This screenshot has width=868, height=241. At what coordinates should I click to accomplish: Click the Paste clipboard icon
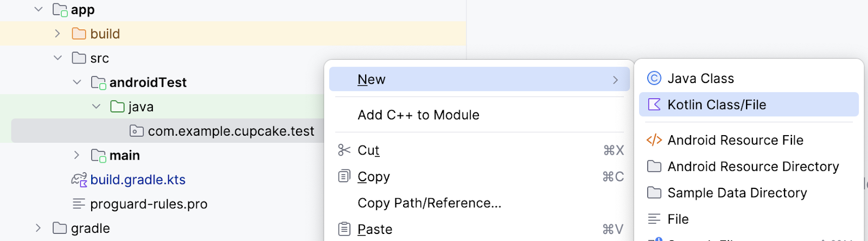344,229
